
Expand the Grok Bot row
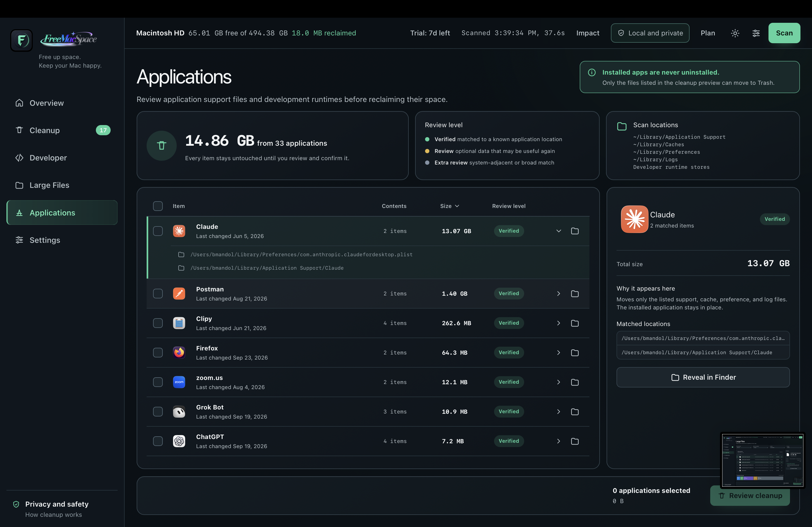pyautogui.click(x=559, y=412)
